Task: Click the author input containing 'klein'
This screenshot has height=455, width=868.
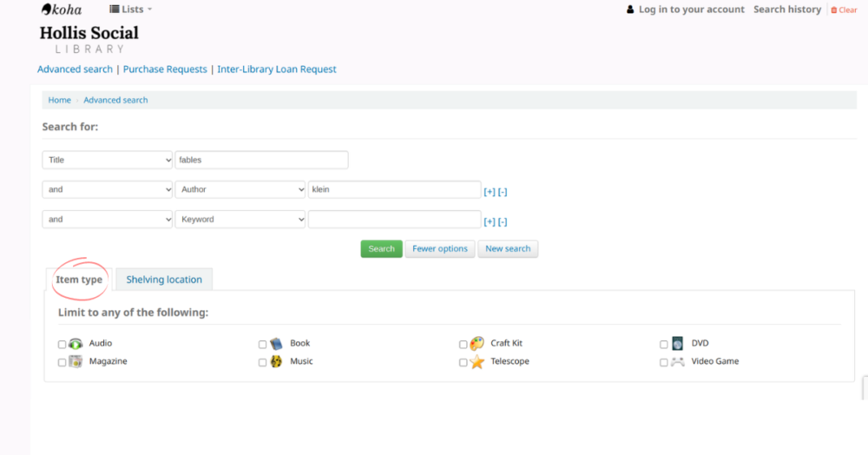Action: (x=395, y=189)
